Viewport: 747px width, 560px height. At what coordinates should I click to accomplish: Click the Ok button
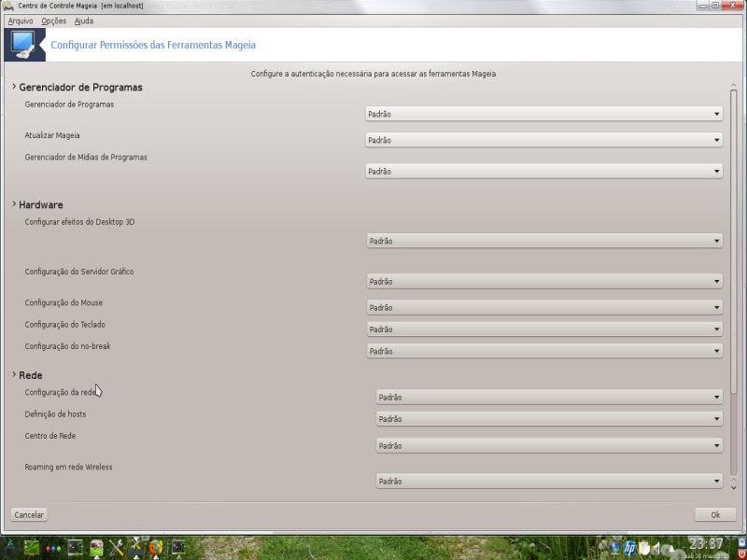click(x=715, y=515)
